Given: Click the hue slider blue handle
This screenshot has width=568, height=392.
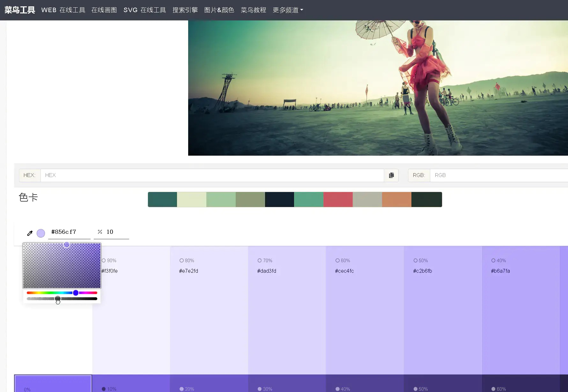Looking at the screenshot, I should coord(76,293).
